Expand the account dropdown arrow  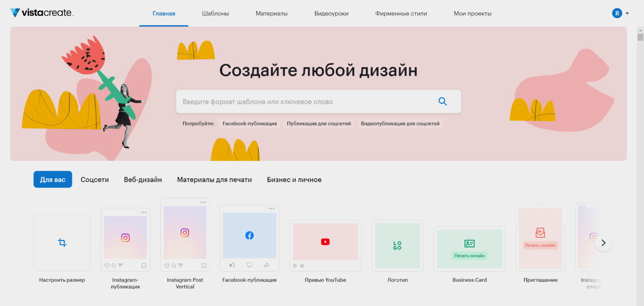click(x=627, y=14)
